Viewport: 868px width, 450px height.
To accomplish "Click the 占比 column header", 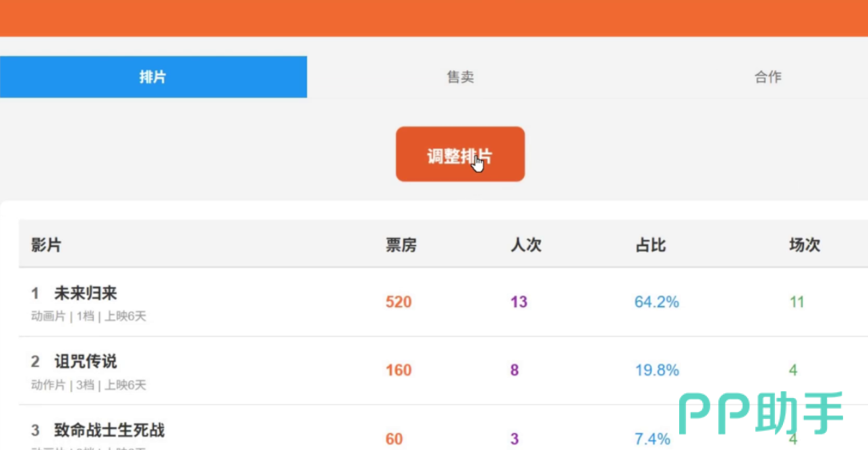I will pos(651,245).
